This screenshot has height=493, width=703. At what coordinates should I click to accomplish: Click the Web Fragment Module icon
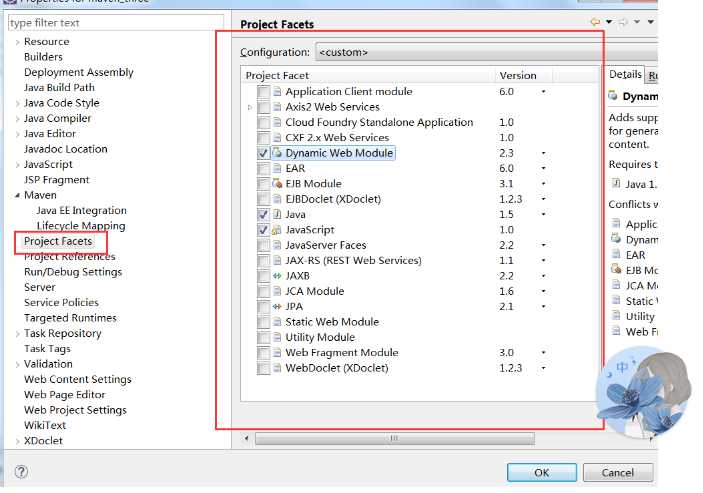[x=277, y=353]
